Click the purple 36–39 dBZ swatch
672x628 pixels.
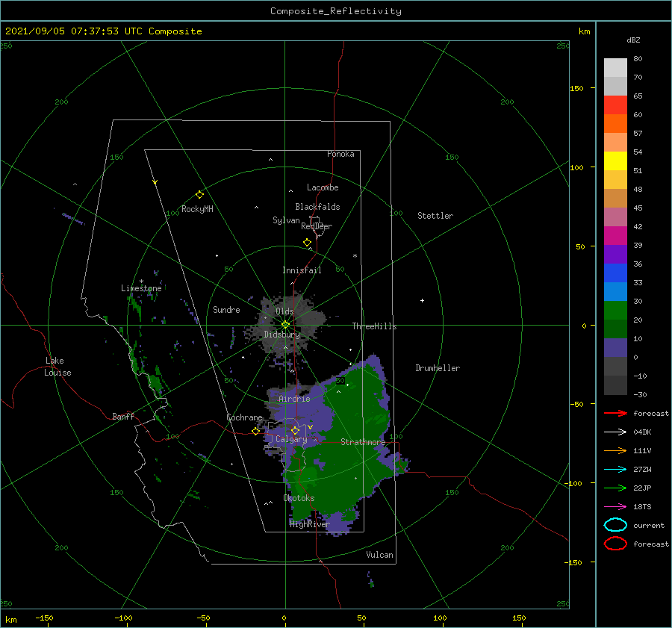pyautogui.click(x=615, y=255)
